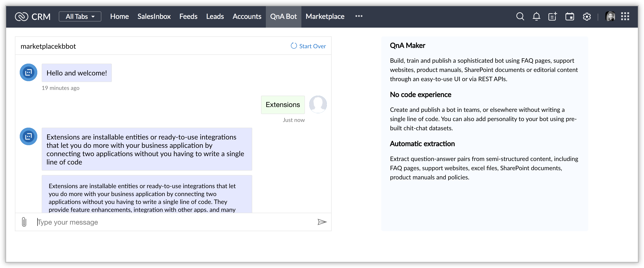This screenshot has height=268, width=644.
Task: Expand the All Tabs dropdown
Action: 80,16
